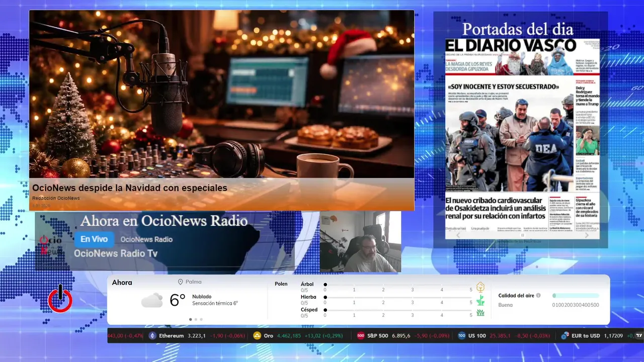The width and height of the screenshot is (644, 362).
Task: Click the EUR to USD flag icon
Action: click(565, 336)
